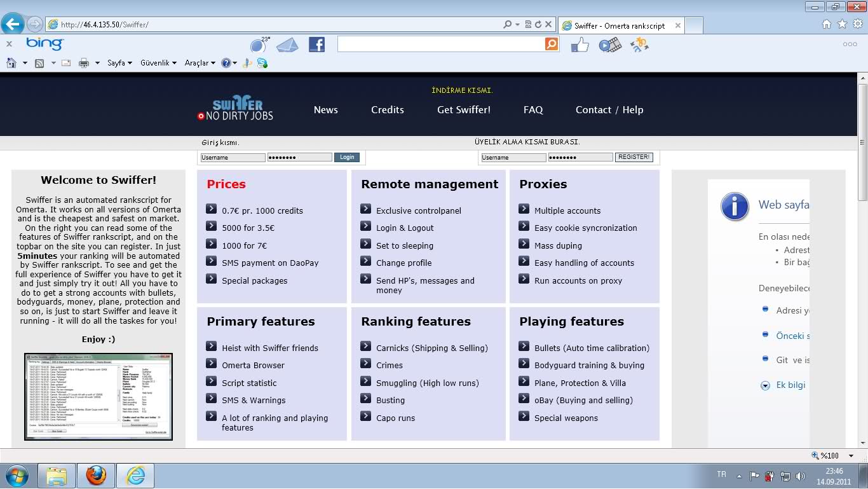Open the Güvenlik dropdown menu
868x489 pixels.
coord(158,63)
